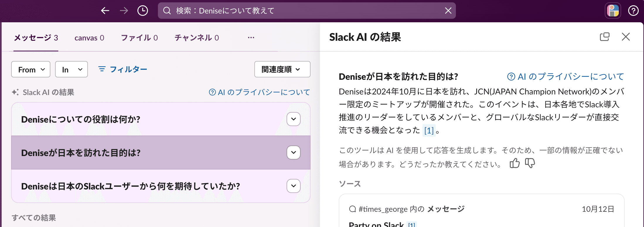Switch to the canvas 0 tab
Screen dimensions: 644x227
pyautogui.click(x=89, y=38)
